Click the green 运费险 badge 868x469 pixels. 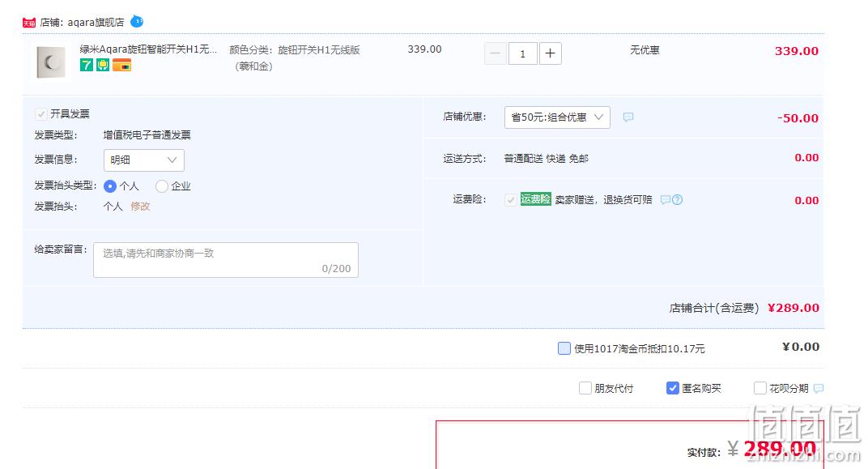[x=535, y=199]
